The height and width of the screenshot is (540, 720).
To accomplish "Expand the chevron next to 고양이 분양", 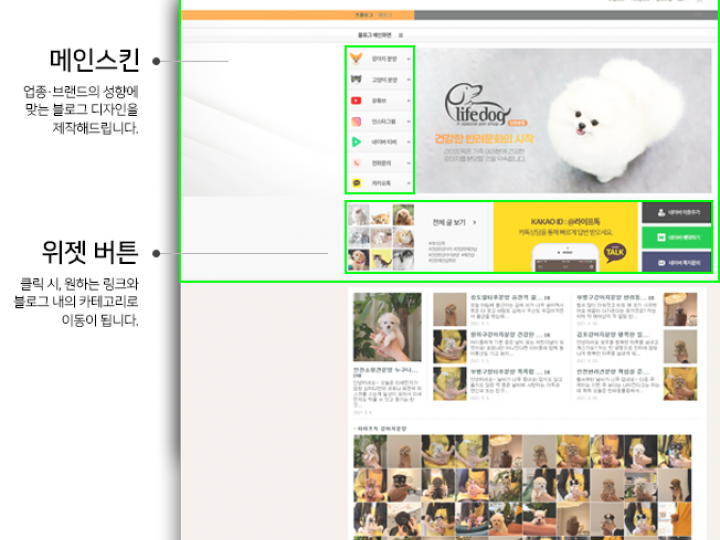I will tap(409, 80).
